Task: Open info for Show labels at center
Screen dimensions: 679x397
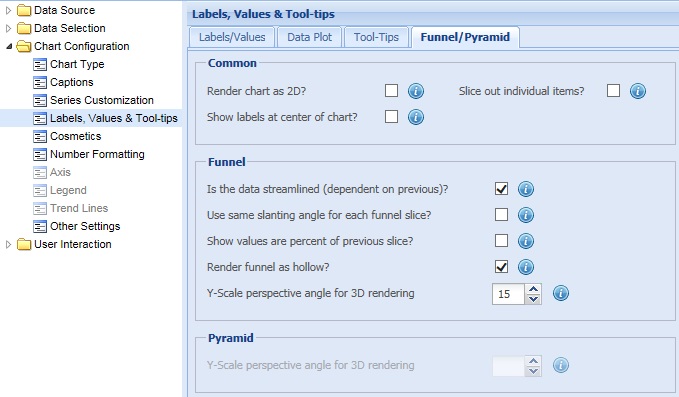Action: 416,117
